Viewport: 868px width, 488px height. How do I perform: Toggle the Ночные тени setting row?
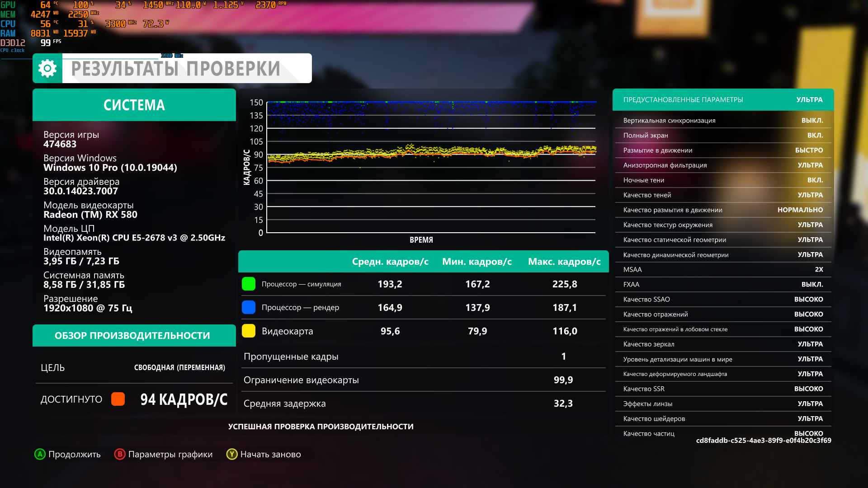tap(723, 180)
